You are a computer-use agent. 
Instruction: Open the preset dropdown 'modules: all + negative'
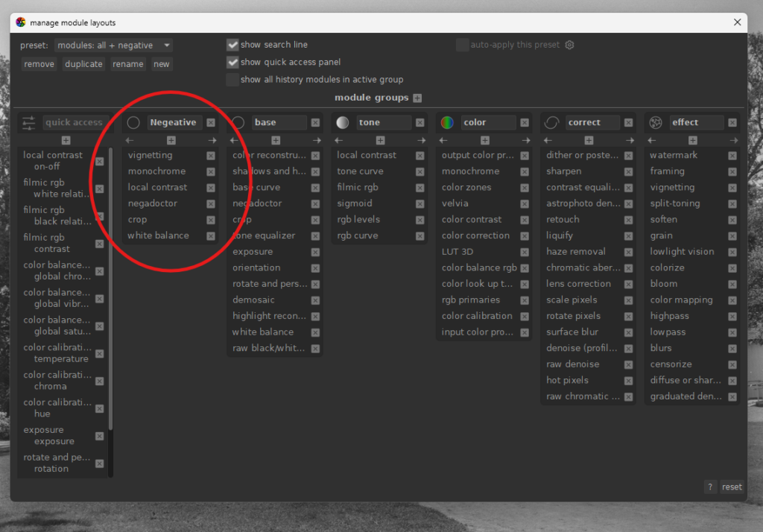pyautogui.click(x=113, y=45)
